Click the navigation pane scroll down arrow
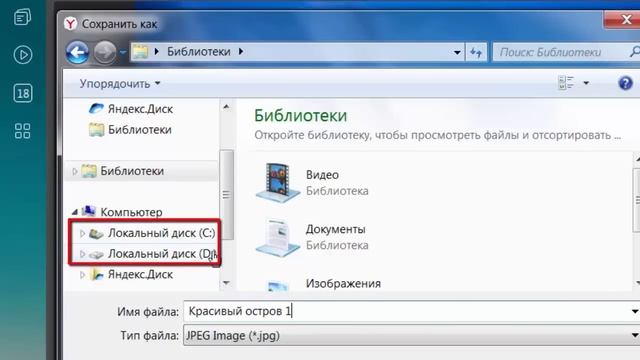640x360 pixels. (x=227, y=282)
